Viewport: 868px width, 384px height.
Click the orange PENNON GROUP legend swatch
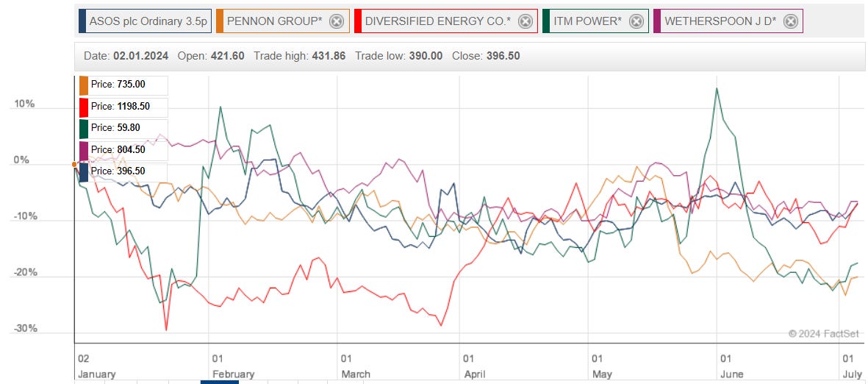click(x=220, y=21)
